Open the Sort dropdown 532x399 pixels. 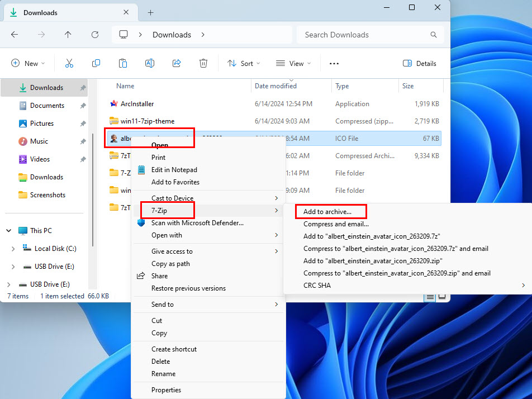(x=244, y=63)
